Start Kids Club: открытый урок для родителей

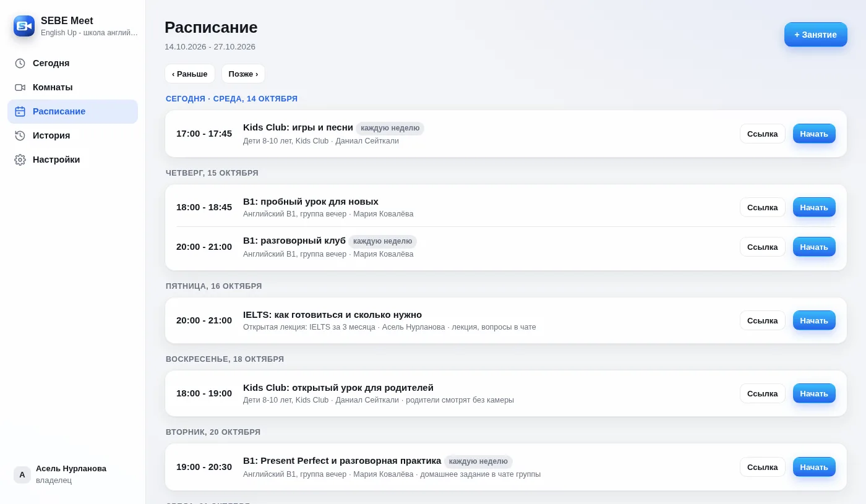point(814,393)
